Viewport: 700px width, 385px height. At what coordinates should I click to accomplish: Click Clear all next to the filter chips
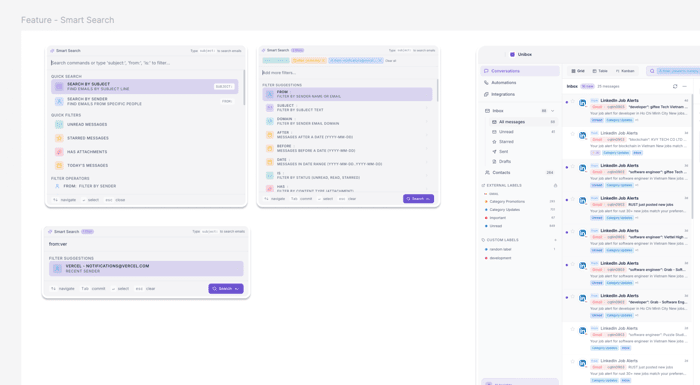coord(391,61)
